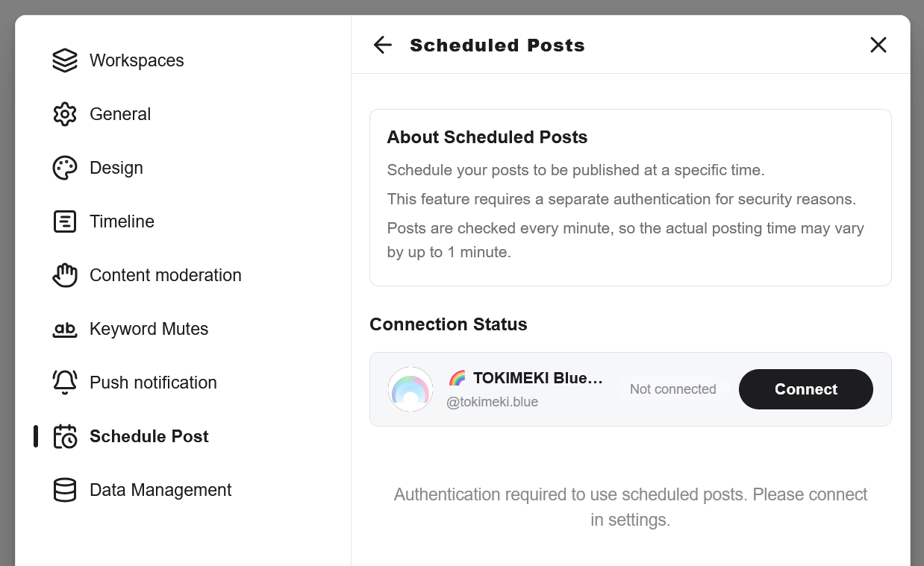Close the settings dialog
This screenshot has width=924, height=566.
tap(878, 45)
